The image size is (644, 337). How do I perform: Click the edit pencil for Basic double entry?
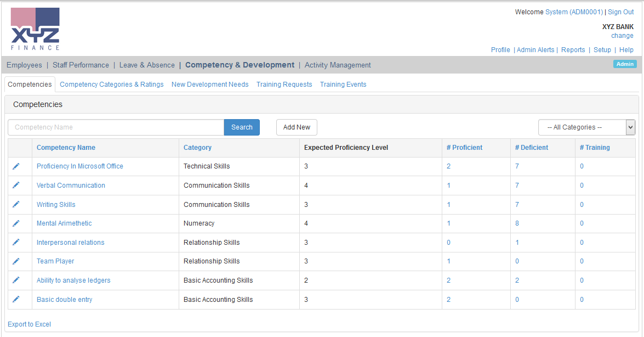pyautogui.click(x=16, y=300)
